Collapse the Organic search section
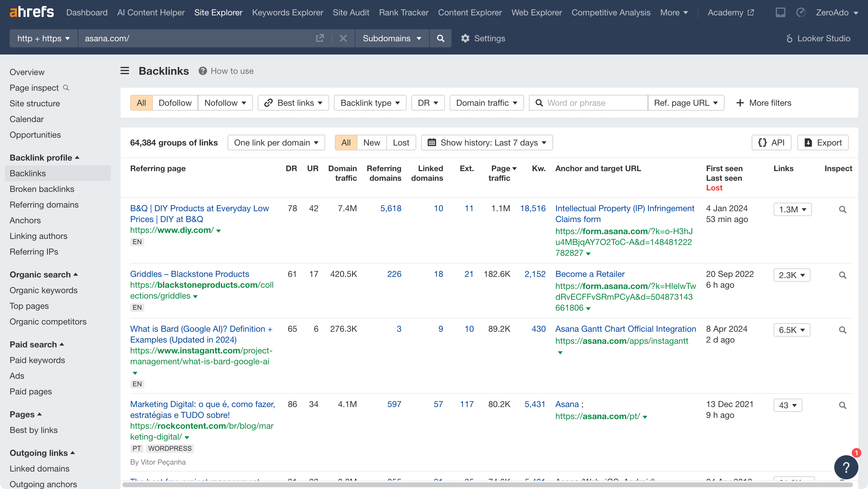Viewport: 868px width, 489px height. tap(44, 274)
